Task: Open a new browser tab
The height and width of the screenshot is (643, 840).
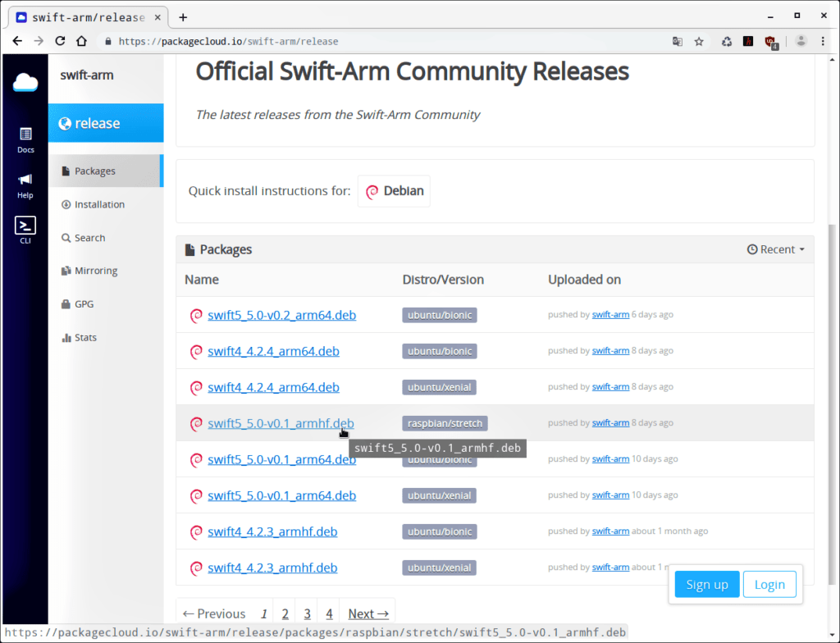Action: click(x=183, y=17)
